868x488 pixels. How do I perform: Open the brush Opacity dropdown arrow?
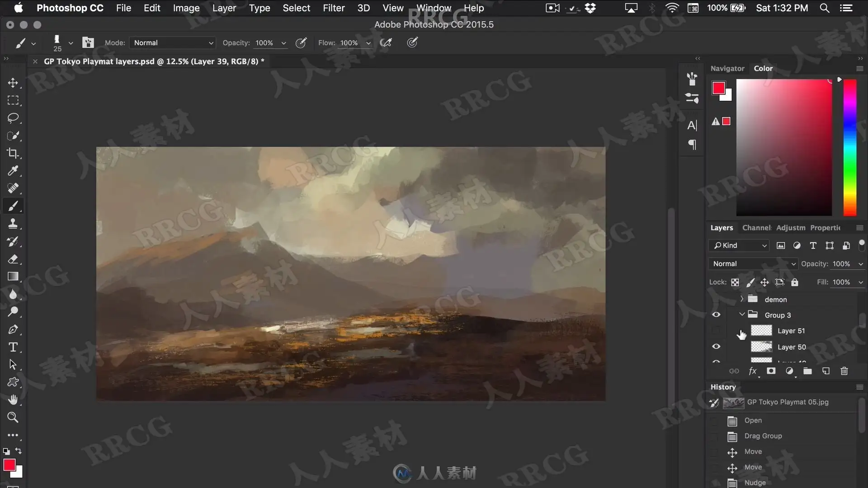[x=283, y=43]
